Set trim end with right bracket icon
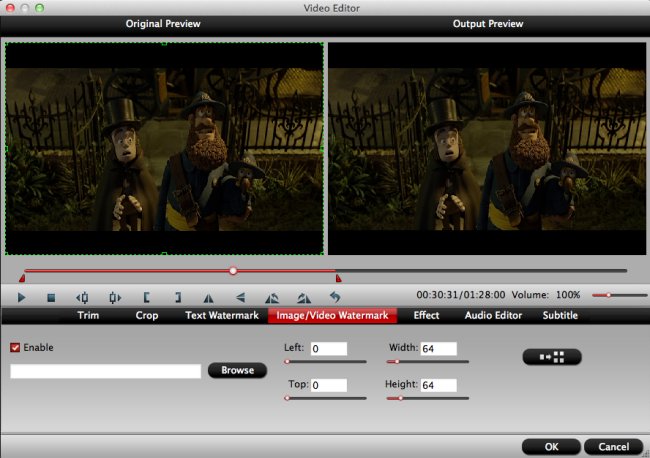 point(178,297)
